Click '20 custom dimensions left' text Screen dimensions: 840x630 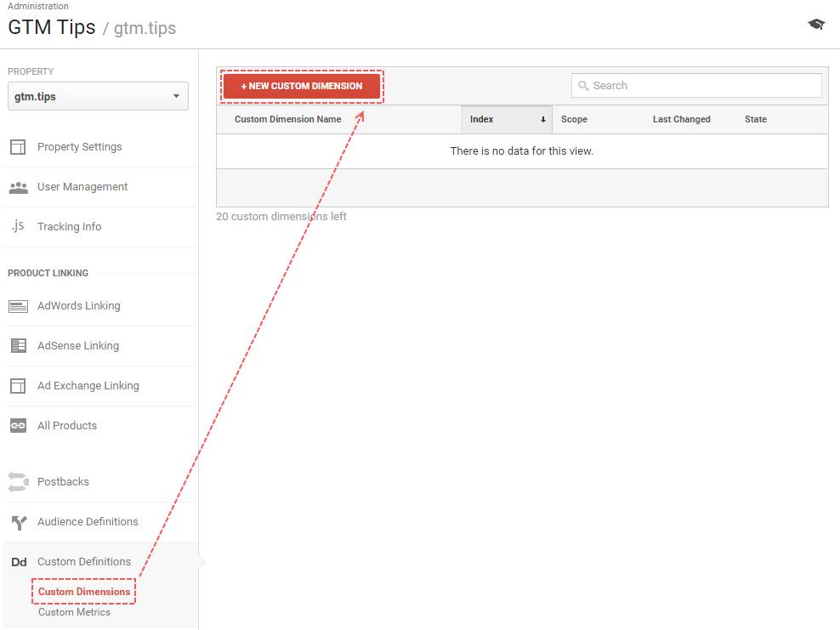coord(281,217)
